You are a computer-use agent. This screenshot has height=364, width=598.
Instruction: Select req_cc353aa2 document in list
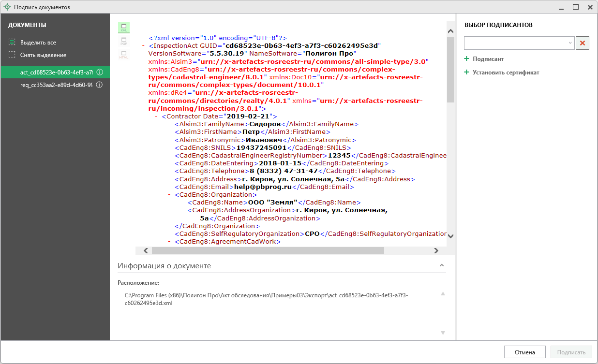point(56,85)
